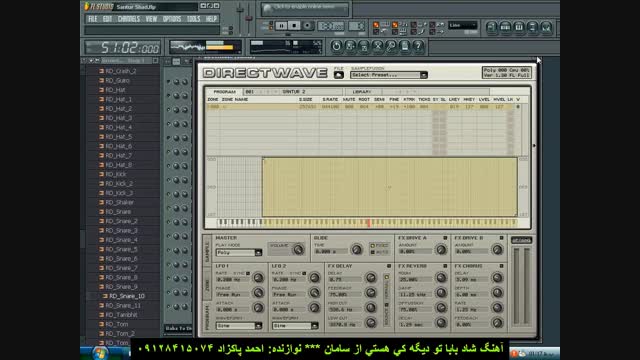Enable the FX Reverb toggle
Screen dimensions: 640x360
(445, 266)
